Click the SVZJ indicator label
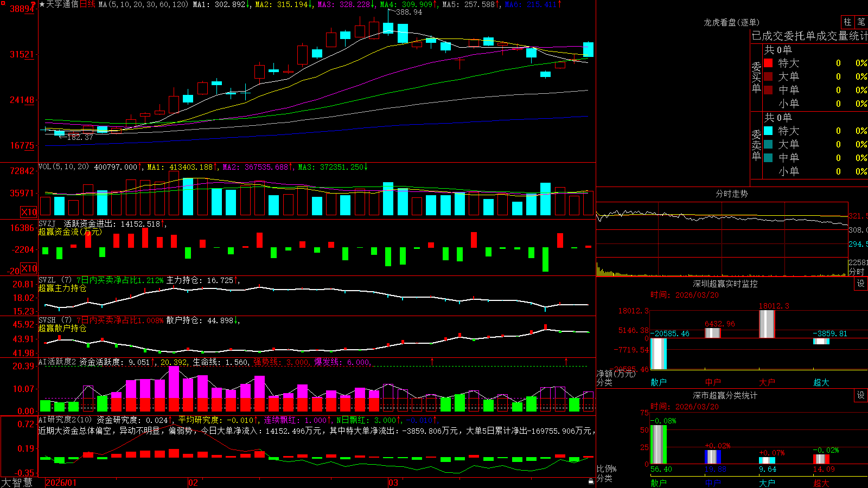This screenshot has height=488, width=868. (47, 223)
